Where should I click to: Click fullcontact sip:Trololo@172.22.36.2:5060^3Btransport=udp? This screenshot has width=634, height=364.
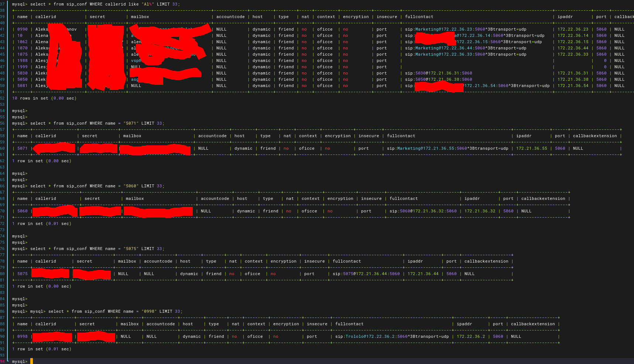392,336
